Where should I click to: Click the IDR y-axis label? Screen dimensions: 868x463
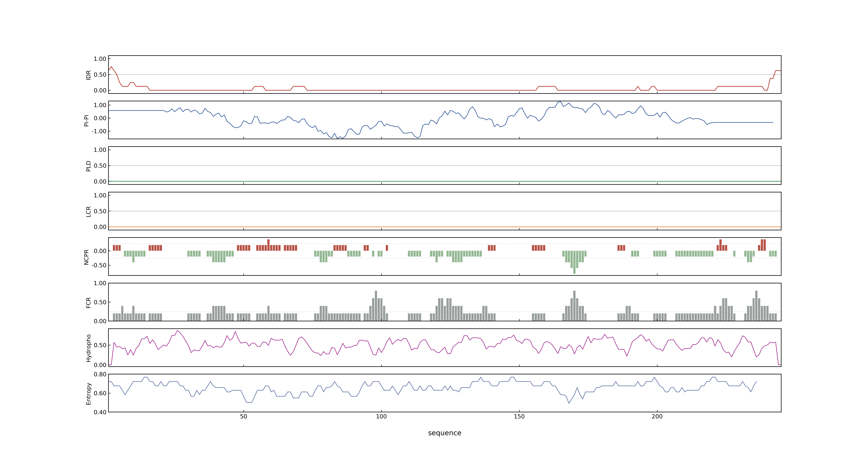pyautogui.click(x=89, y=75)
